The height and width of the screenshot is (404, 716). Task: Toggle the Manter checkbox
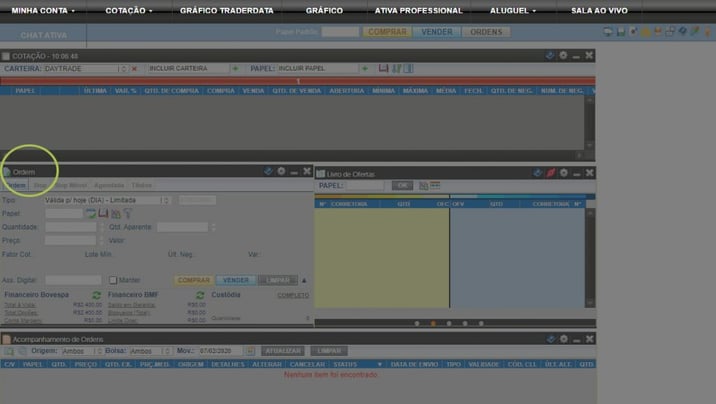click(x=113, y=280)
